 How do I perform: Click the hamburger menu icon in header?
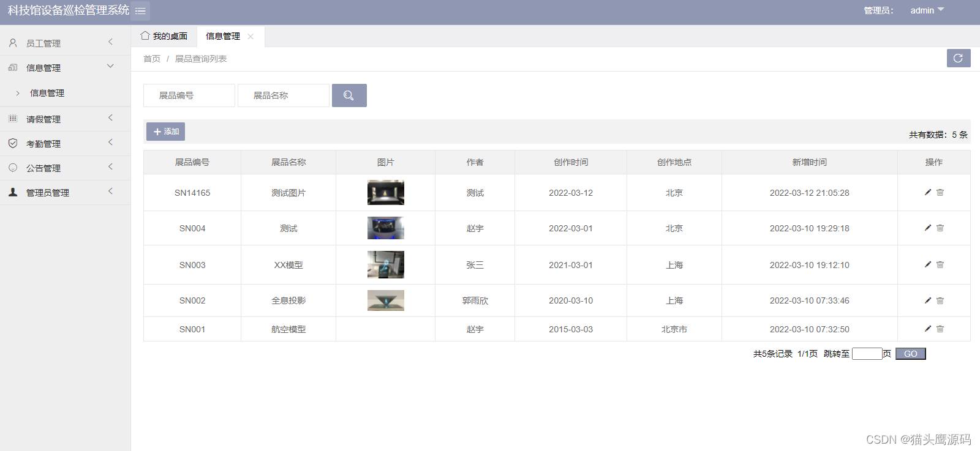tap(140, 11)
